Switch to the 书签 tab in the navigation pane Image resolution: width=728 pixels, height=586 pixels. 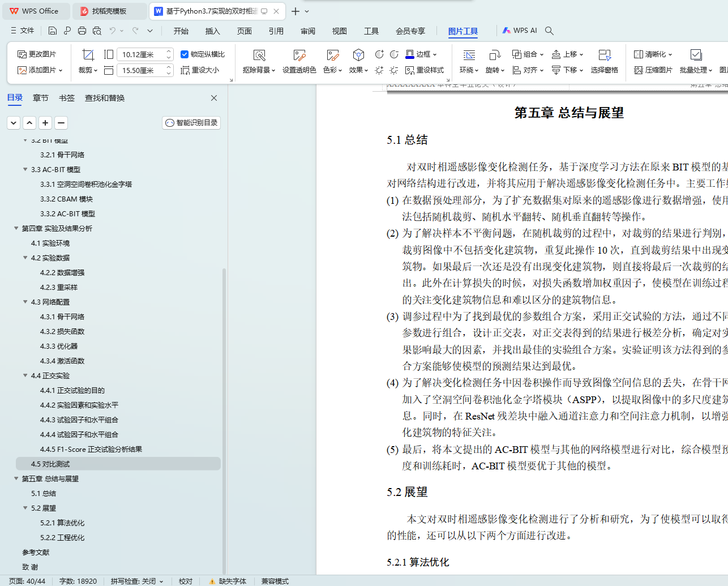coord(67,98)
